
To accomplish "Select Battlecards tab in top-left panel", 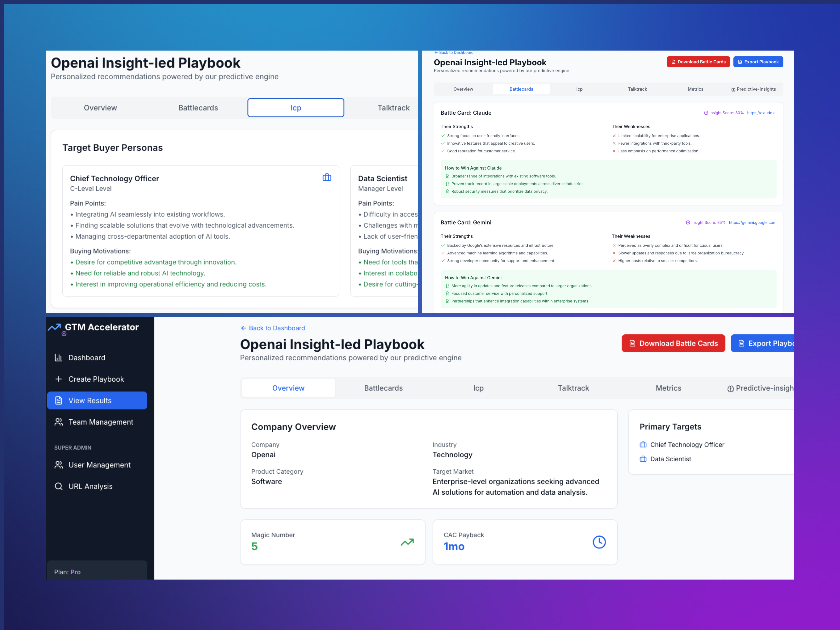I will 198,108.
